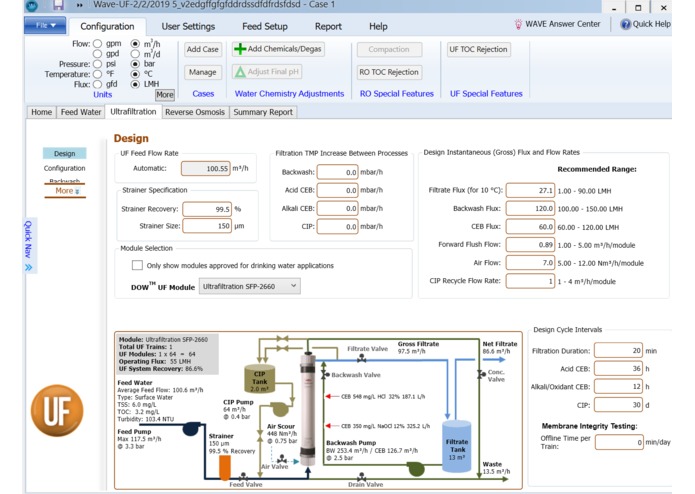Click the quick access toolbar overflow arrows
This screenshot has width=695, height=494.
[x=79, y=5]
